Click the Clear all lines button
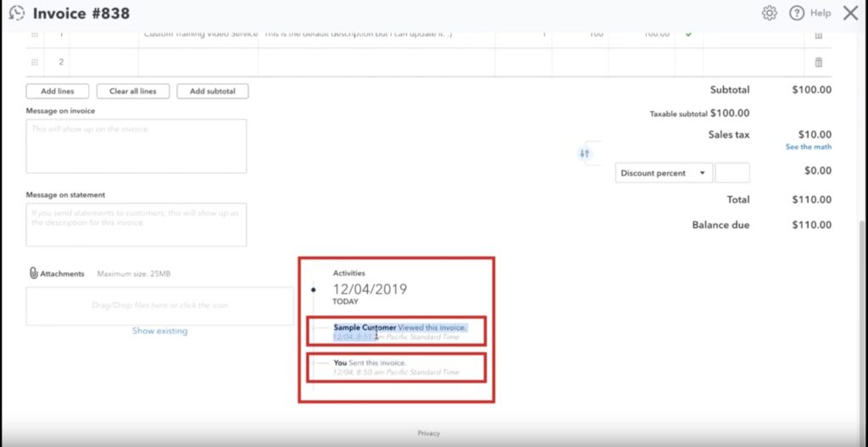Screen dimensions: 868x447 coord(132,91)
